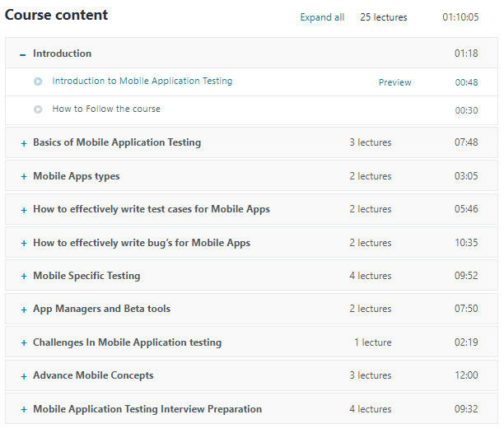The image size is (504, 433).
Task: Collapse the Introduction section minus icon
Action: 23,54
